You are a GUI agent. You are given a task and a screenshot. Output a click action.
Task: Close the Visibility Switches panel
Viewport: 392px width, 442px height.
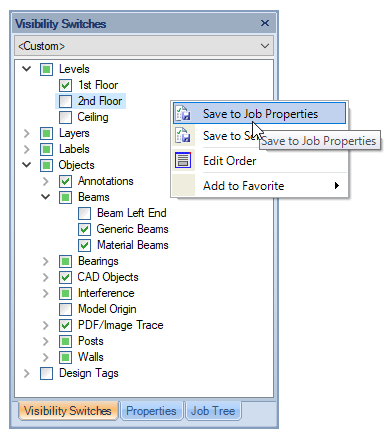[x=265, y=23]
